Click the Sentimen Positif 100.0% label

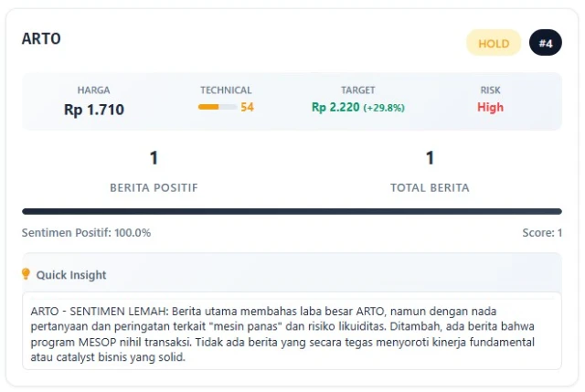coord(86,233)
